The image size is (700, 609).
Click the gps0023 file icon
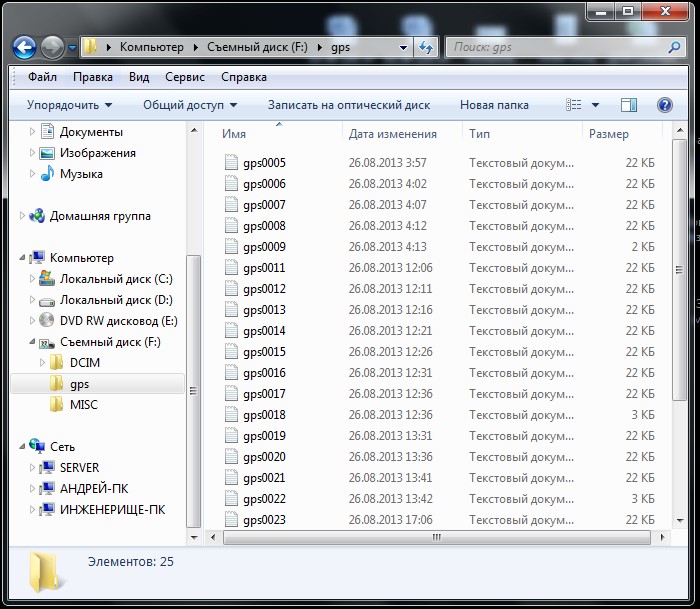(231, 519)
